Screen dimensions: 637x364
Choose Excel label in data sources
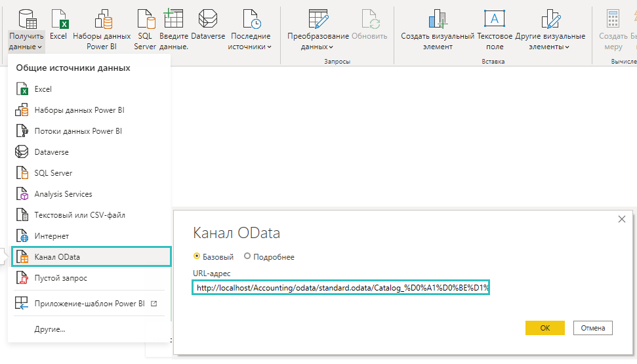43,89
